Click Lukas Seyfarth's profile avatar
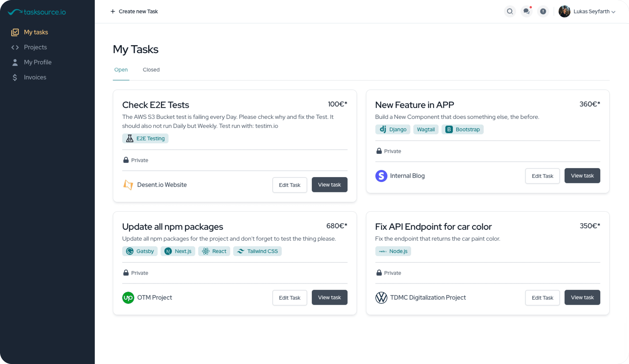Screen dimensions: 629x364 [564, 11]
